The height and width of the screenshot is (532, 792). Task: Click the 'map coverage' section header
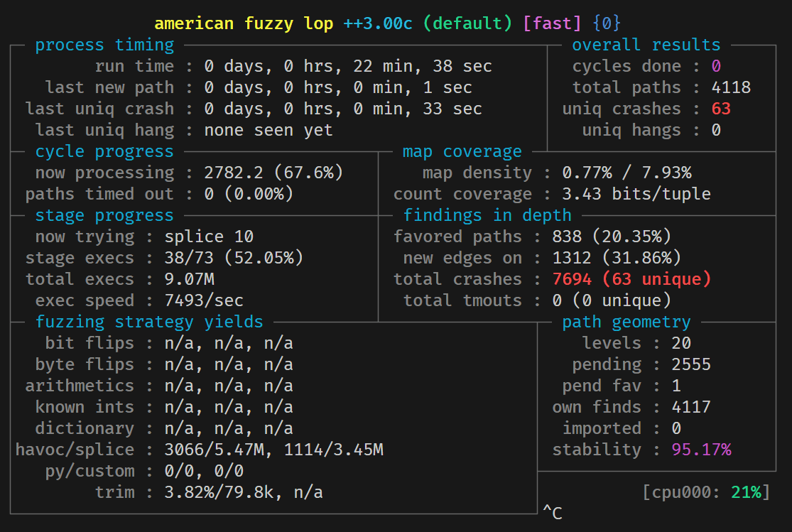pos(462,151)
